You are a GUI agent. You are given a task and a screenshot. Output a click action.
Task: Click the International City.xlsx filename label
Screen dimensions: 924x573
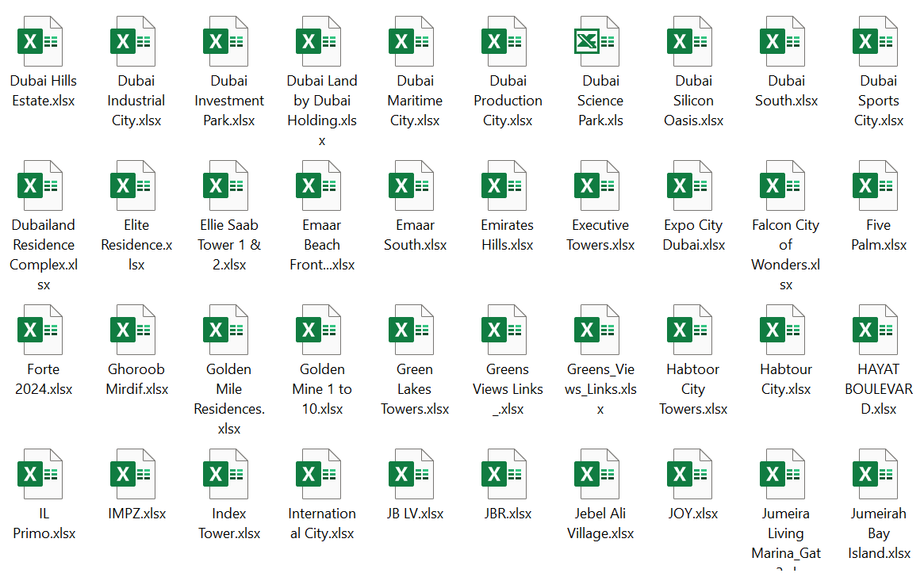322,523
